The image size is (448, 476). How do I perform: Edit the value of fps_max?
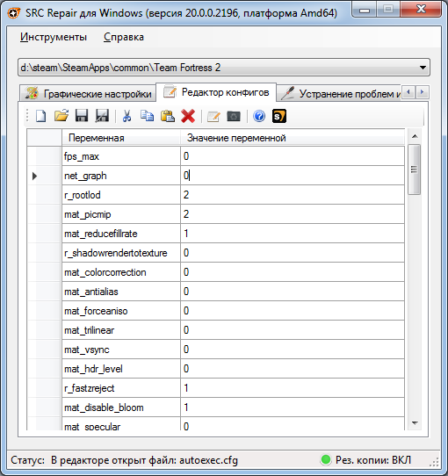pos(293,156)
